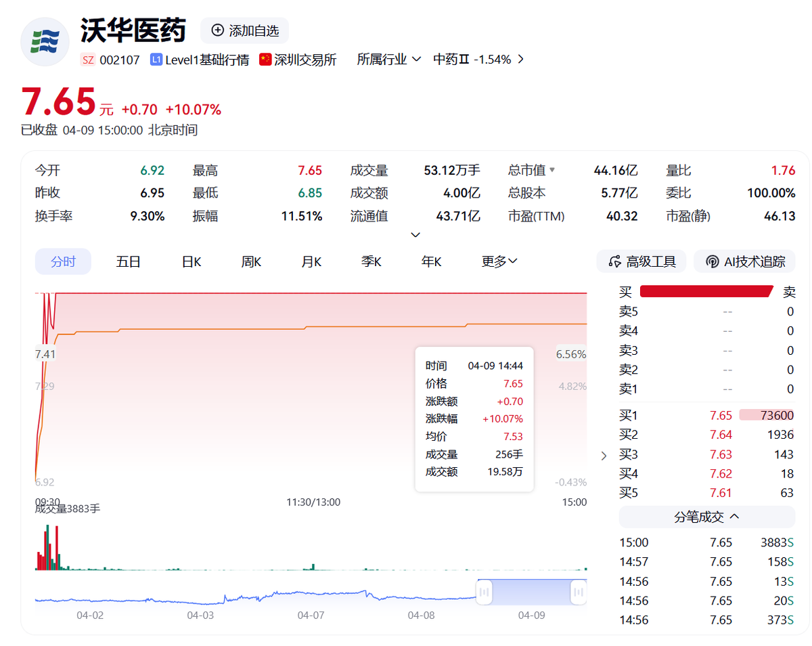Switch to the 日K tab

(191, 261)
